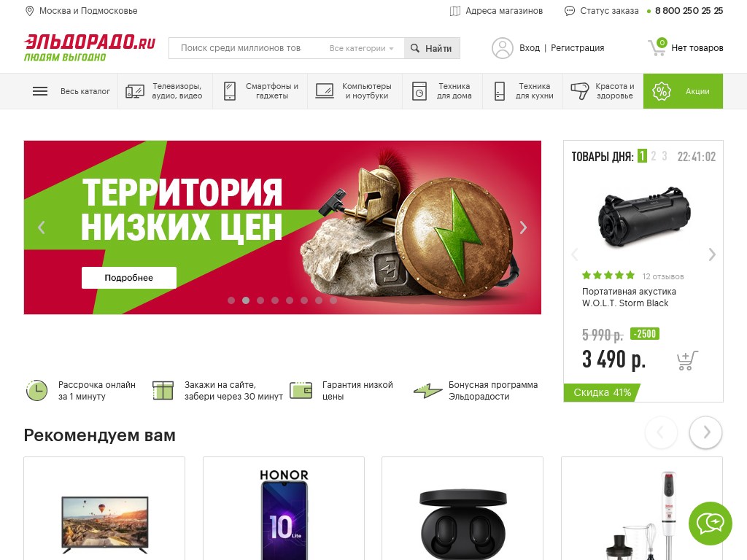
Task: Open the Акции menu tab
Action: [x=683, y=91]
